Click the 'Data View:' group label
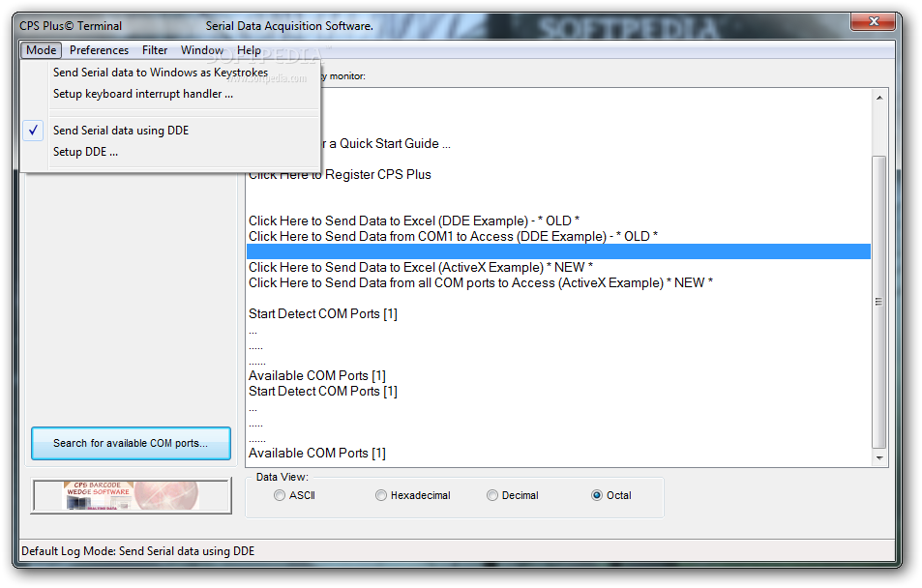 click(x=283, y=477)
